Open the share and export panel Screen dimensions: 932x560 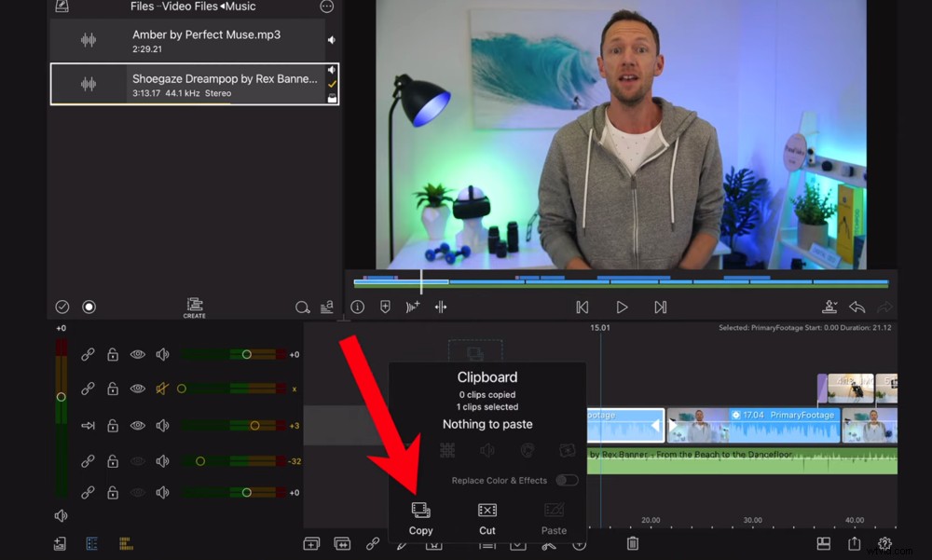tap(853, 543)
